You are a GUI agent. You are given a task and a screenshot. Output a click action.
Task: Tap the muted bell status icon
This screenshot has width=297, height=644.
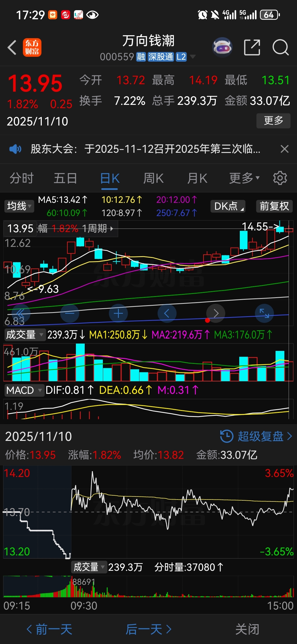215,15
